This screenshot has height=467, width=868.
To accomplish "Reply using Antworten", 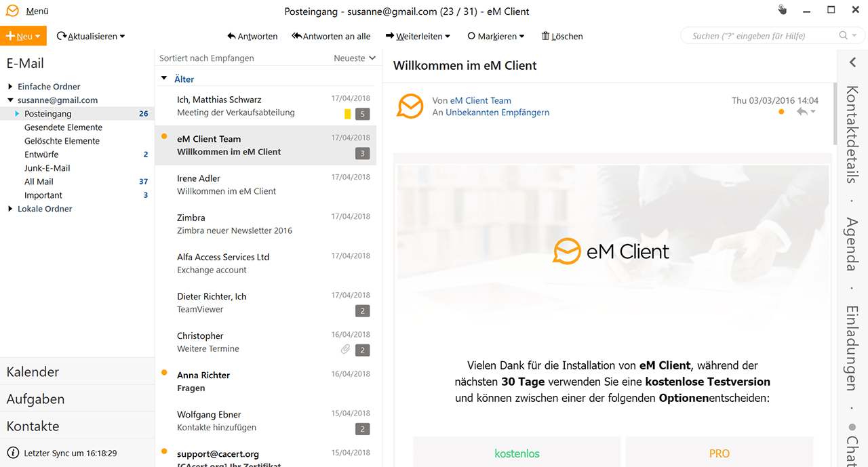I will click(252, 37).
